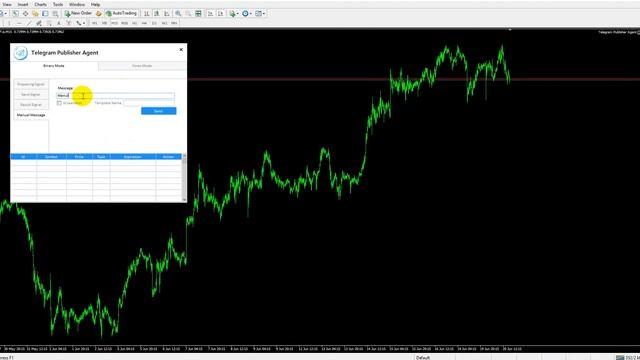Expand the Templates dropdown arrow
The height and width of the screenshot is (360, 640).
point(264,13)
